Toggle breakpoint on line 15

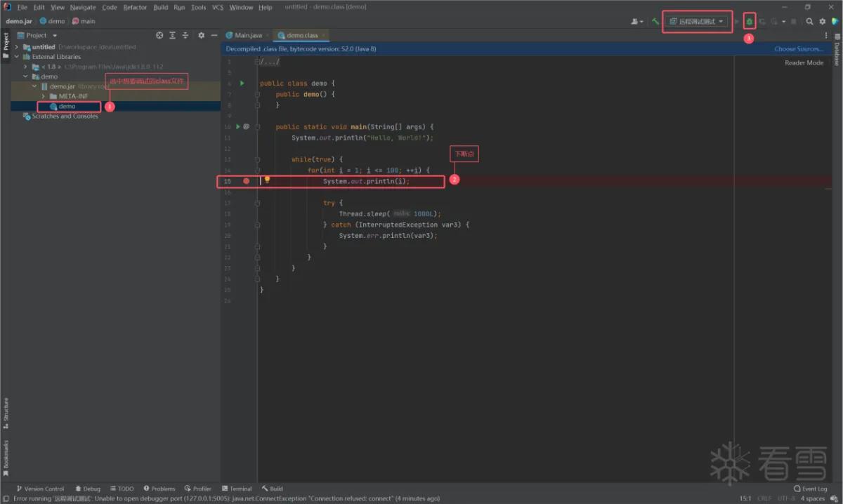[x=246, y=181]
